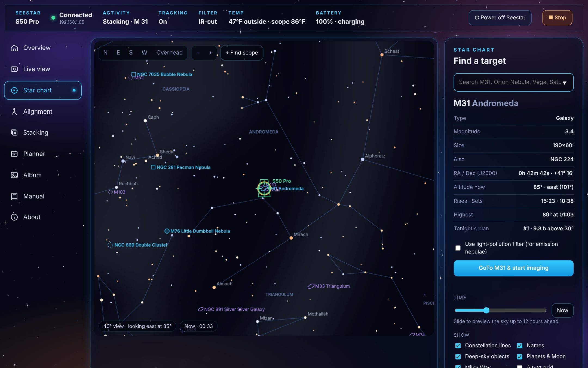Screen dimensions: 588x368
Task: Click the Caph star in Cassiopeia
Action: pos(145,121)
